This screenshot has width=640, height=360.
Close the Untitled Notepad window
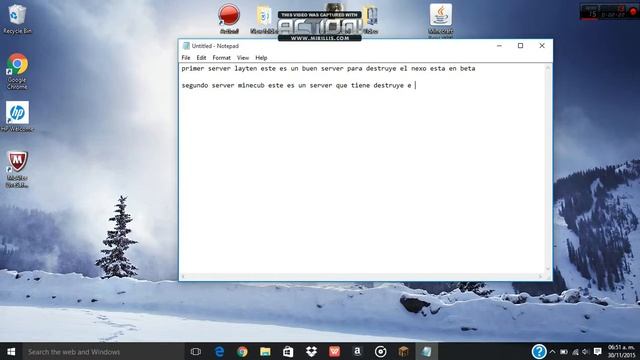click(x=542, y=46)
